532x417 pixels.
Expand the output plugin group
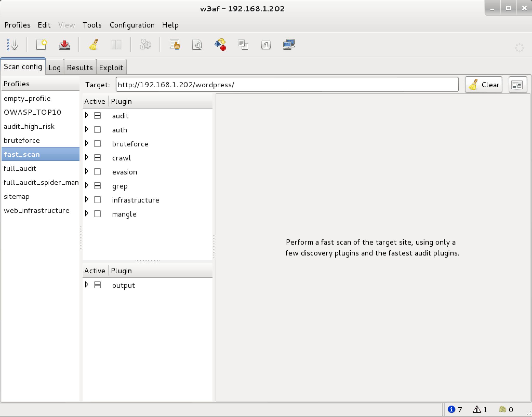click(87, 285)
